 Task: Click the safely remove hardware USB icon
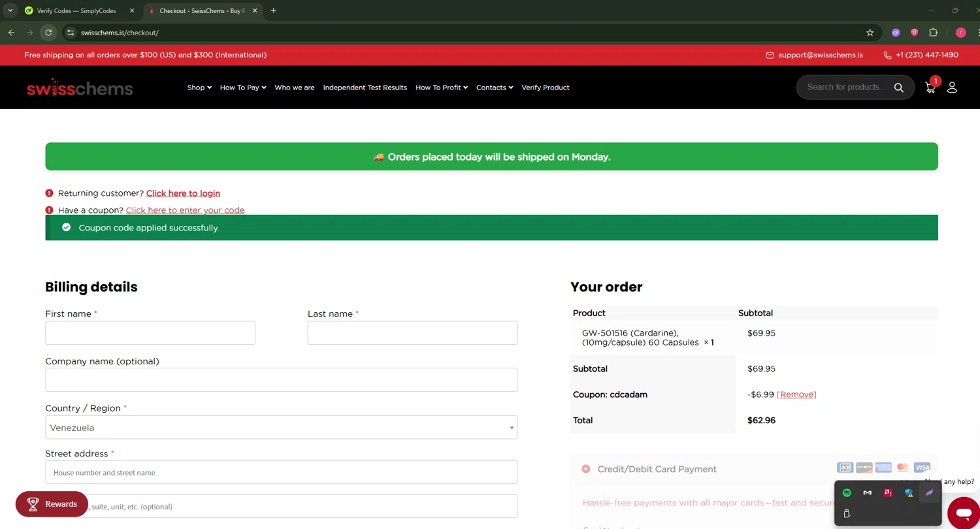pyautogui.click(x=847, y=513)
